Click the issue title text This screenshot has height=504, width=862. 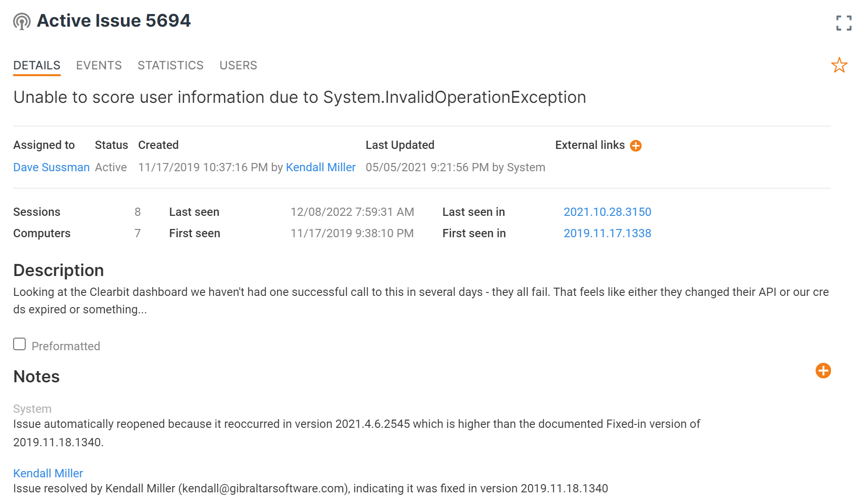299,98
